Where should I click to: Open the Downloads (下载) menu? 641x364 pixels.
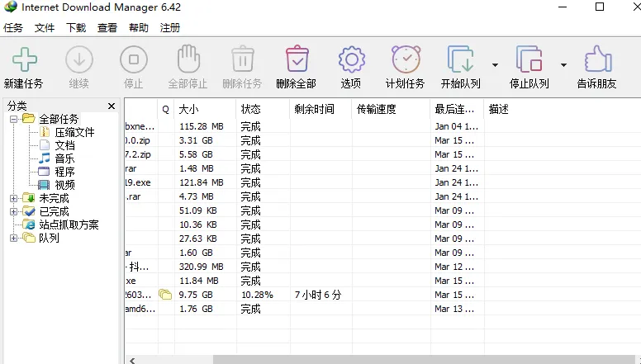[76, 28]
